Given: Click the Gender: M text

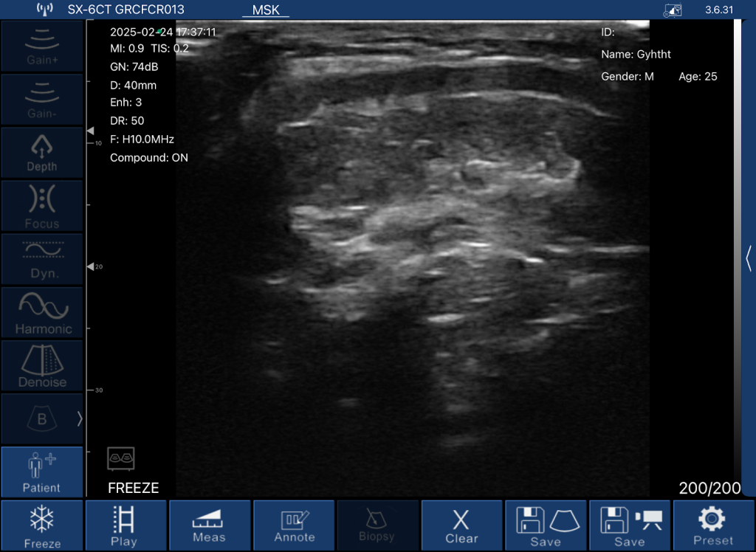Looking at the screenshot, I should 628,77.
